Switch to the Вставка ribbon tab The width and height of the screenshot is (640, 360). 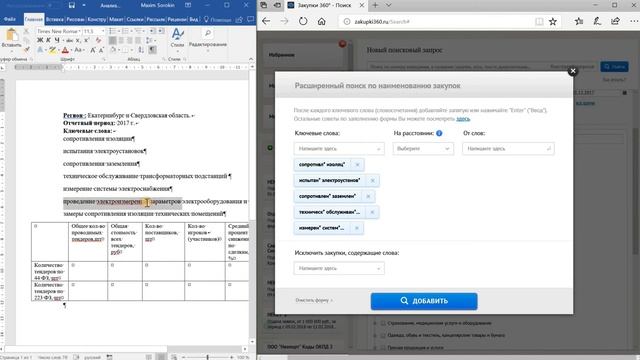click(54, 19)
